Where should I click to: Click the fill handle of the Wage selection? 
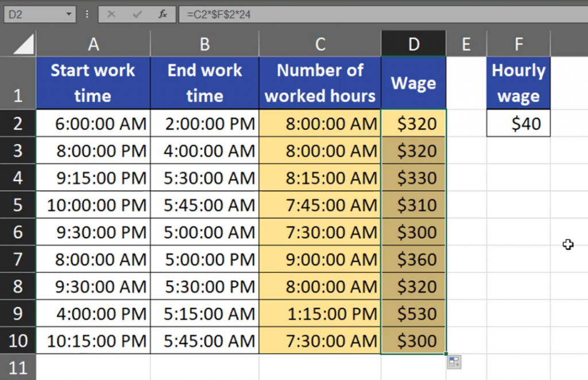445,352
